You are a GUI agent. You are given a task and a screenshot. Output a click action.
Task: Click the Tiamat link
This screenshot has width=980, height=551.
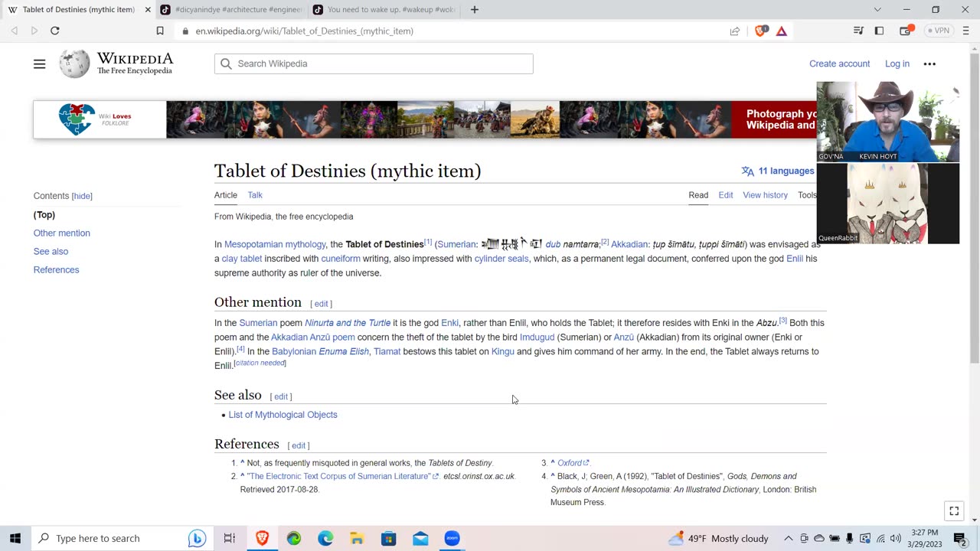387,352
